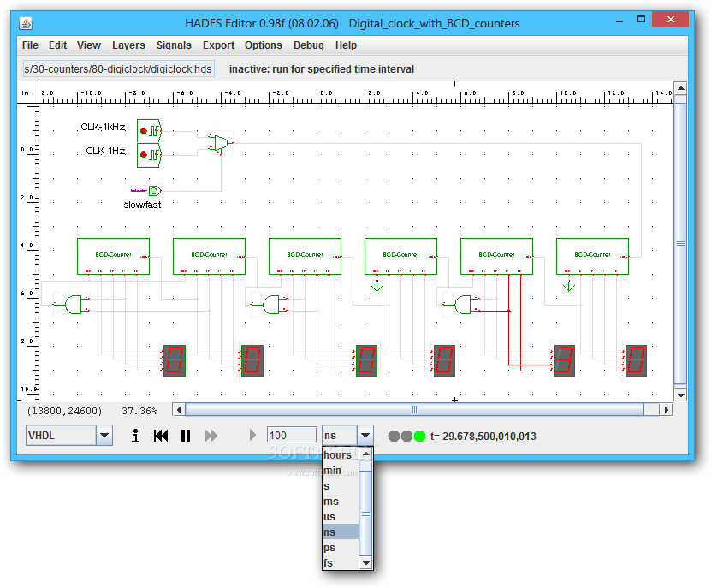Viewport: 712px width, 588px height.
Task: Toggle the slow/fast input switch
Action: pos(155,191)
